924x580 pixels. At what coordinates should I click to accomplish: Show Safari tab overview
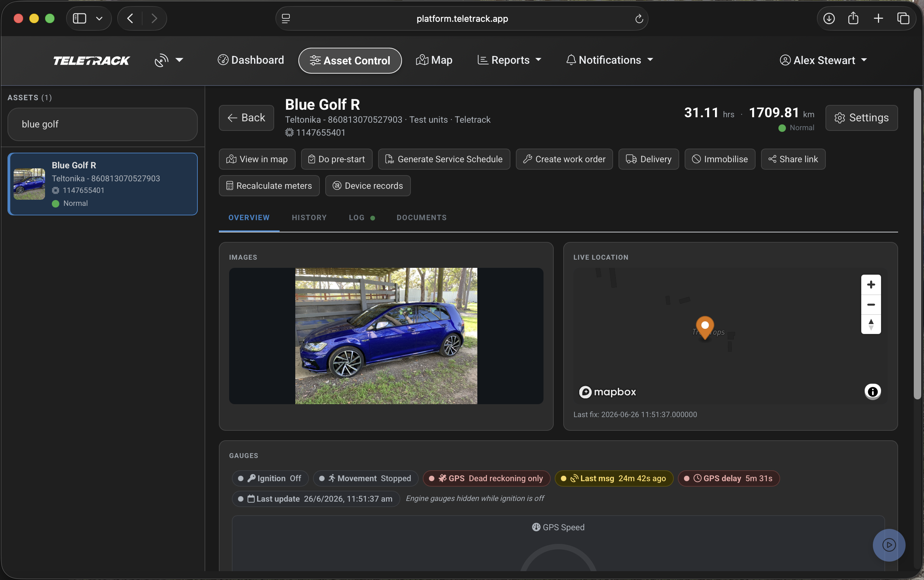[903, 18]
